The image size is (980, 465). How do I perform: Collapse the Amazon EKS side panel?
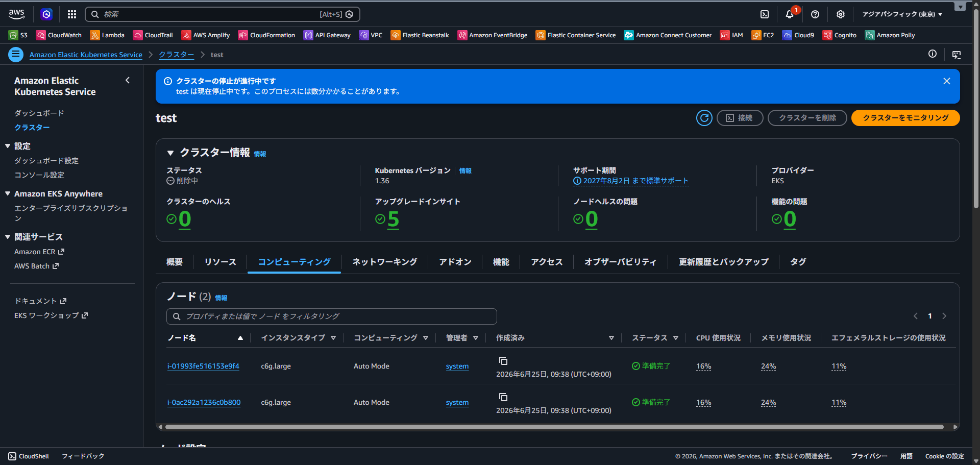click(128, 80)
